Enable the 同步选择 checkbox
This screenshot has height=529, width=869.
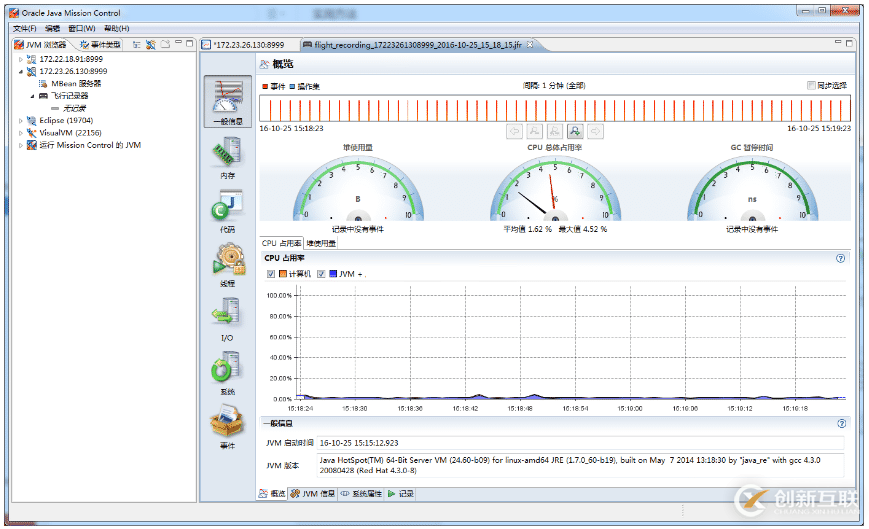(811, 85)
